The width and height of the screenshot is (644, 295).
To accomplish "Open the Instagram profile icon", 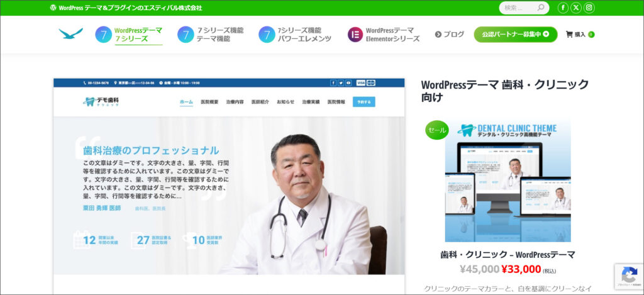I will (589, 8).
